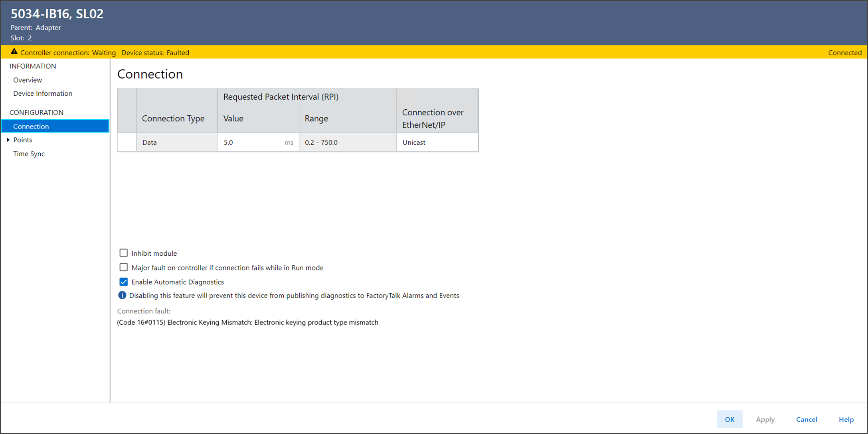Select Connection in configuration list
The height and width of the screenshot is (434, 868).
pos(31,126)
